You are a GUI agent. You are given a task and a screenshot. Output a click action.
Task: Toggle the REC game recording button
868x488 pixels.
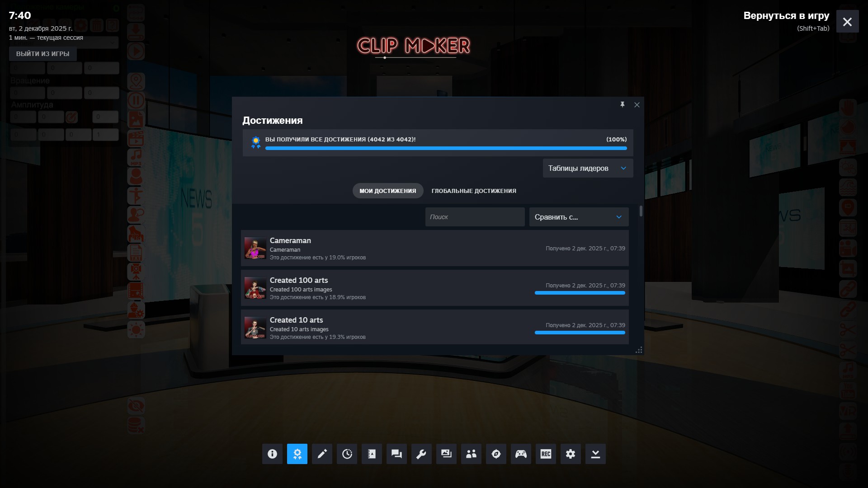click(546, 454)
